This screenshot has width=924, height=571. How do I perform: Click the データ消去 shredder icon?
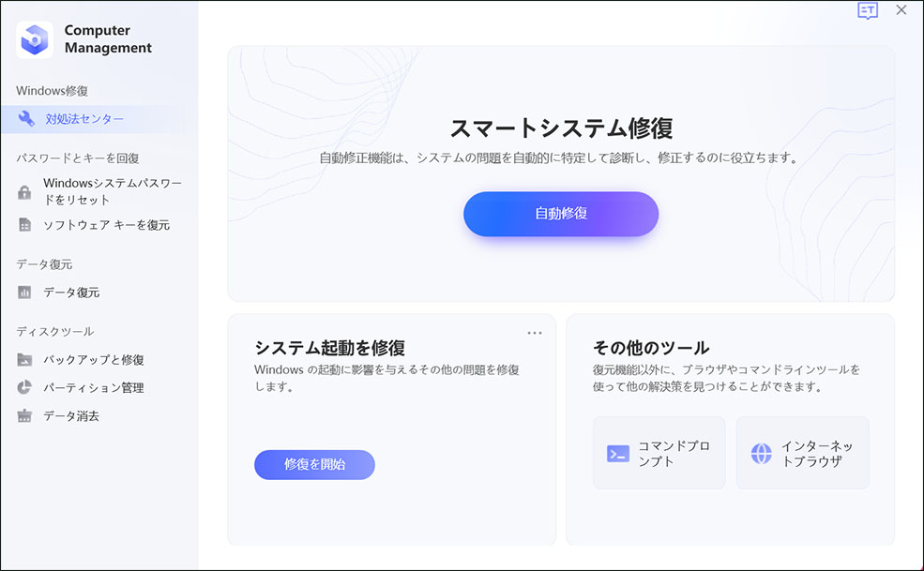click(24, 416)
